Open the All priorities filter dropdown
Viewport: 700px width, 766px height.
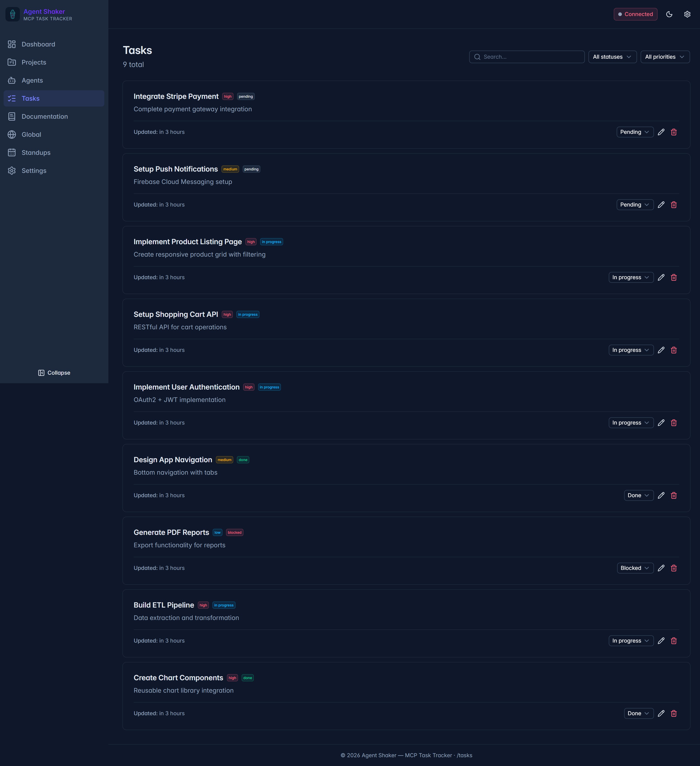click(x=665, y=57)
